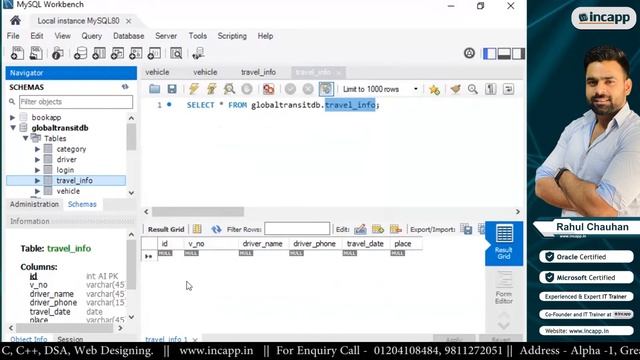Open the server inspector icon
Image resolution: width=640 pixels, height=360 pixels.
[x=58, y=53]
